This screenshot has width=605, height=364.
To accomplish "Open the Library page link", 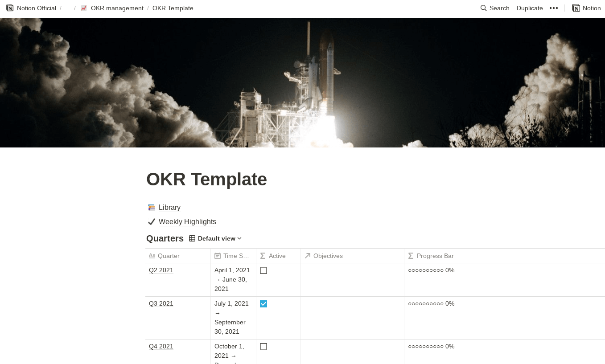I will [x=169, y=208].
